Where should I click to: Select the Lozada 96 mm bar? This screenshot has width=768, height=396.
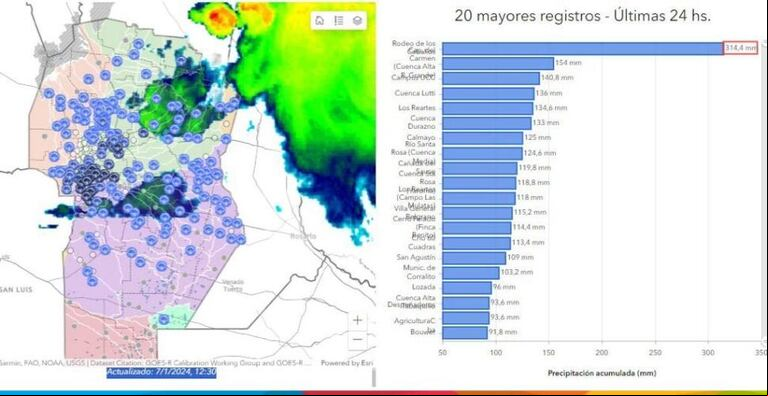pyautogui.click(x=467, y=288)
